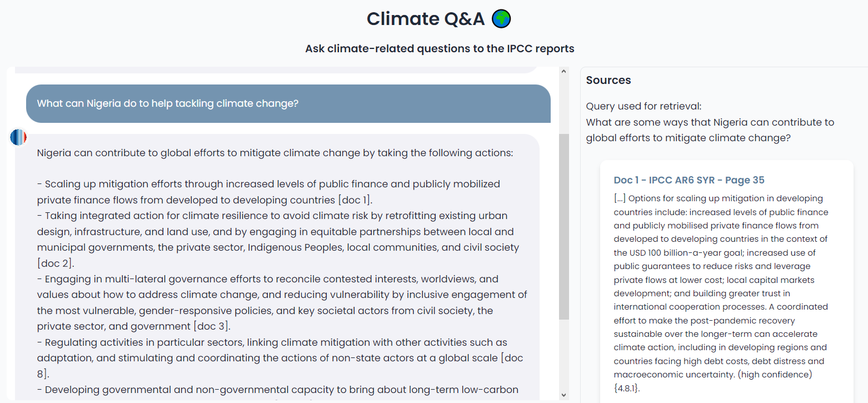This screenshot has width=868, height=403.
Task: Click the chat panel scrollbar thumb
Action: [564, 227]
